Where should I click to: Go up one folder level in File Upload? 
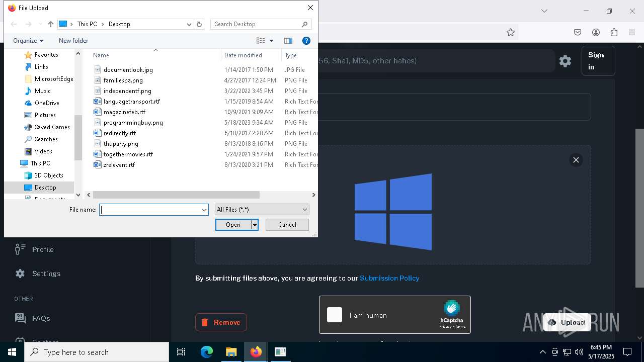pos(51,24)
